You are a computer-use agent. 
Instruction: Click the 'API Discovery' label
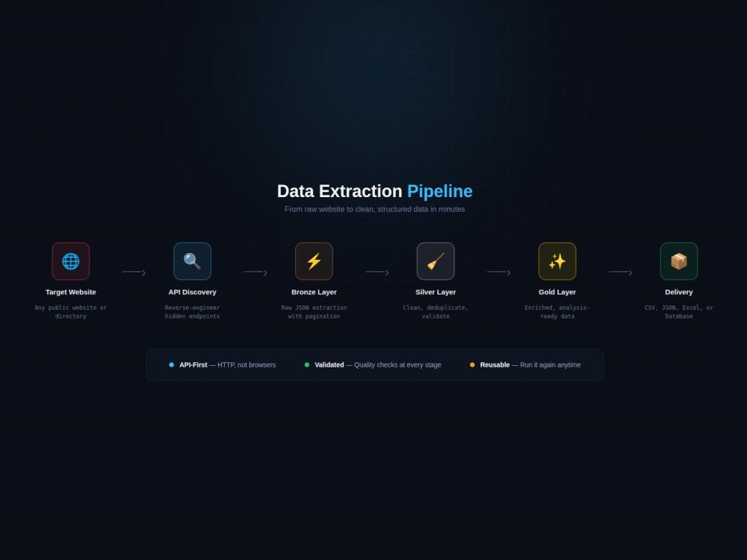[x=193, y=292]
